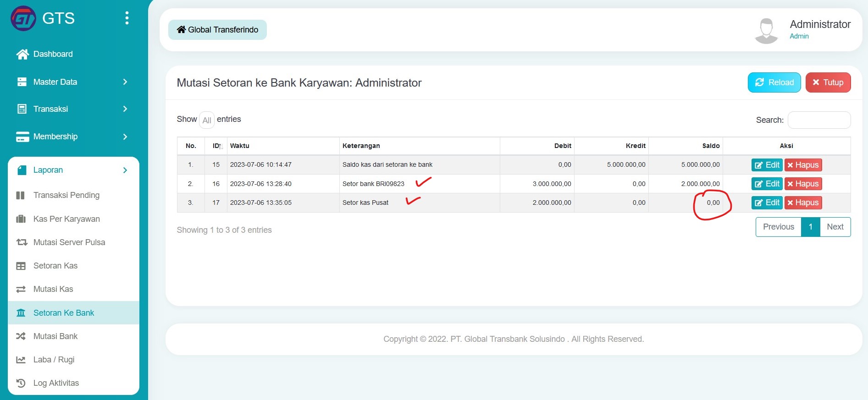This screenshot has height=400, width=868.
Task: Click the Transaksi Pending pause icon
Action: coord(21,195)
